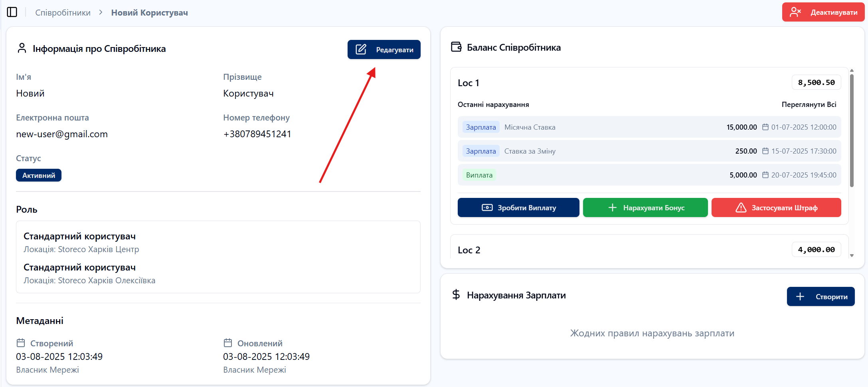
Task: Select the Місячна Ставка salary row
Action: [649, 127]
